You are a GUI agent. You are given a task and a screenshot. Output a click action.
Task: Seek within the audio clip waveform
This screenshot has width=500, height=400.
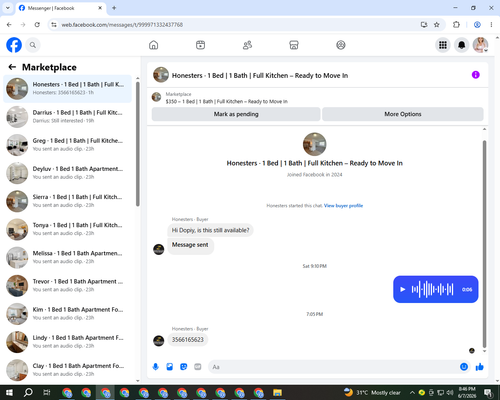tap(432, 289)
